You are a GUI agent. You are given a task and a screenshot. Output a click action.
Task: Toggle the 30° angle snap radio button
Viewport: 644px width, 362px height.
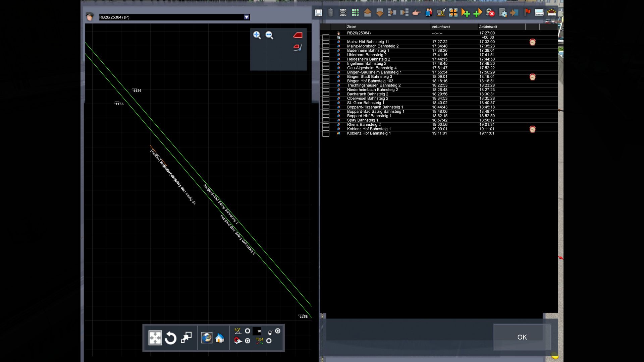248,331
